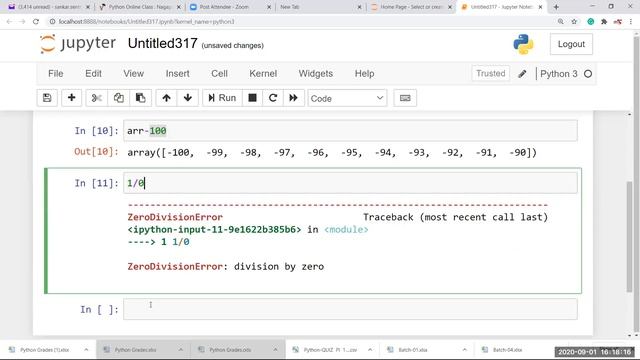Restart the kernel with circular arrow icon
Viewport: 640px width, 360px height.
pos(273,98)
